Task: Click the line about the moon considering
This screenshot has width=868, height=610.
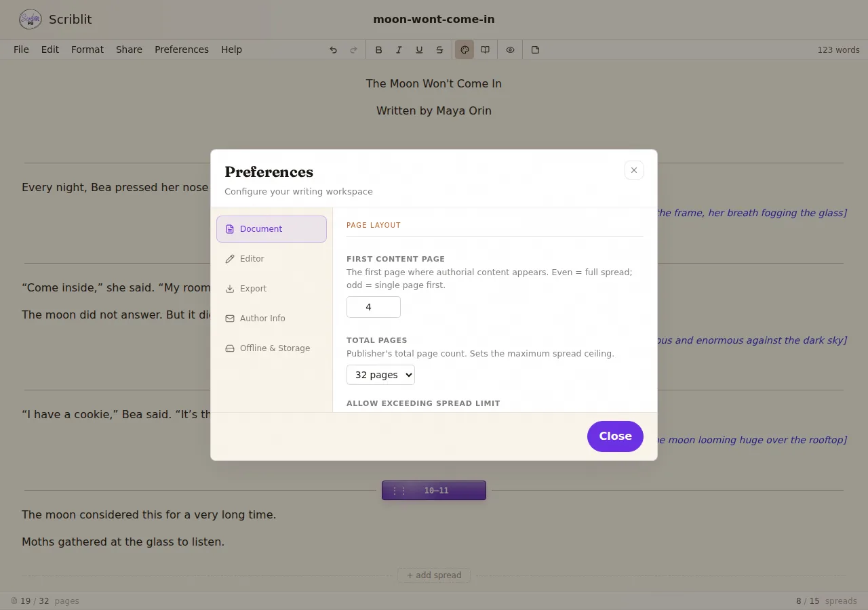Action: (x=149, y=515)
